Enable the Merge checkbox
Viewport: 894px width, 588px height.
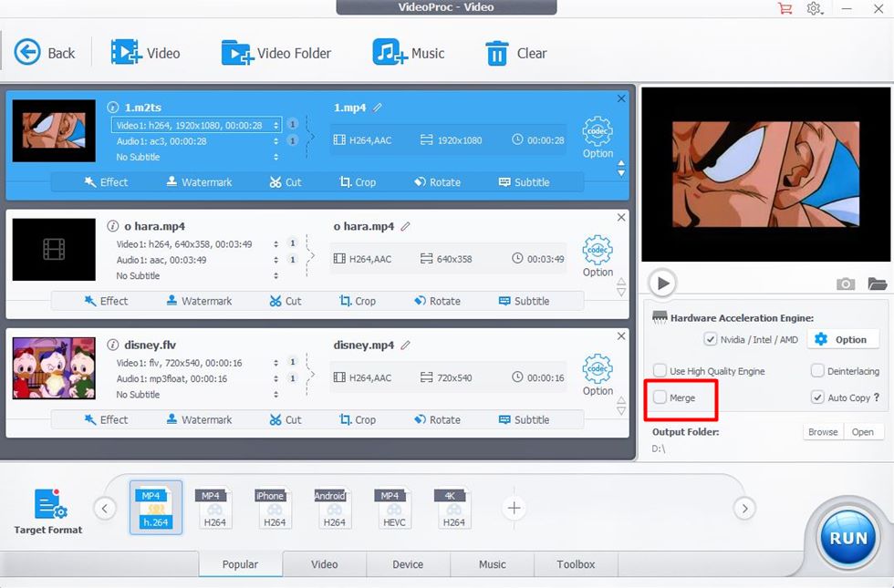660,397
